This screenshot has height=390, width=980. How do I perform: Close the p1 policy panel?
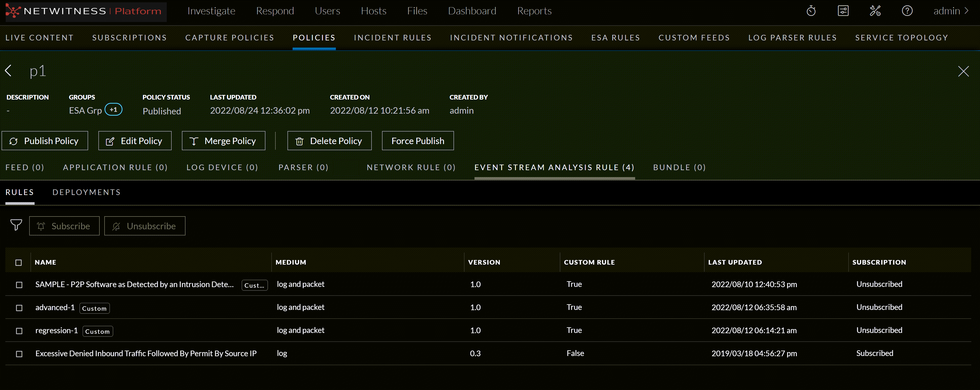[x=963, y=71]
